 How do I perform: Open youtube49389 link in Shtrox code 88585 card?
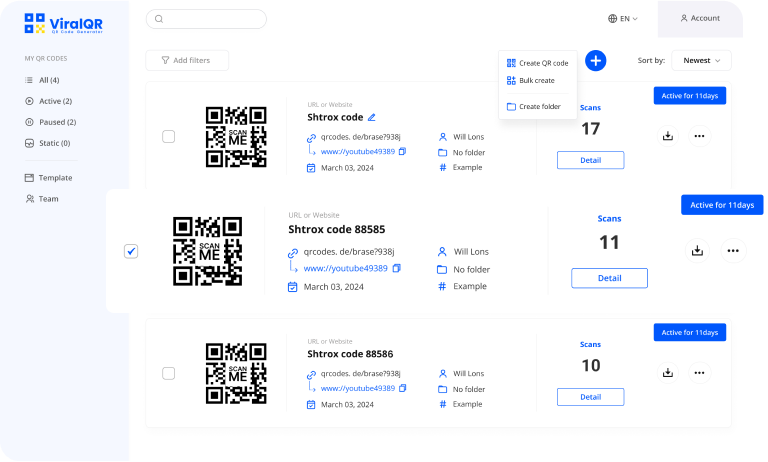pos(345,268)
